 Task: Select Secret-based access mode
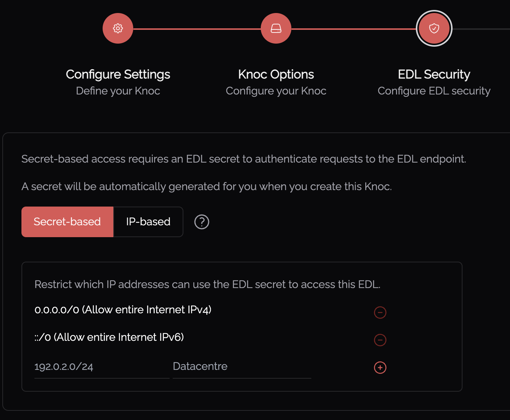pos(67,222)
